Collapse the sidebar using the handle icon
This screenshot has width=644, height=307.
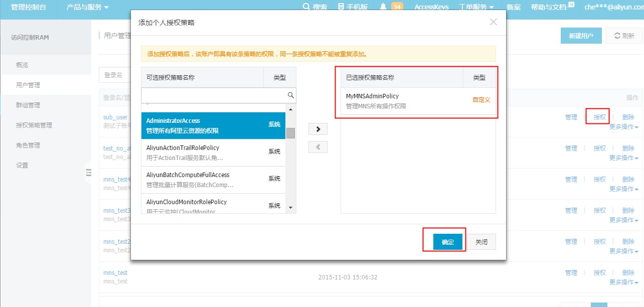[89, 173]
